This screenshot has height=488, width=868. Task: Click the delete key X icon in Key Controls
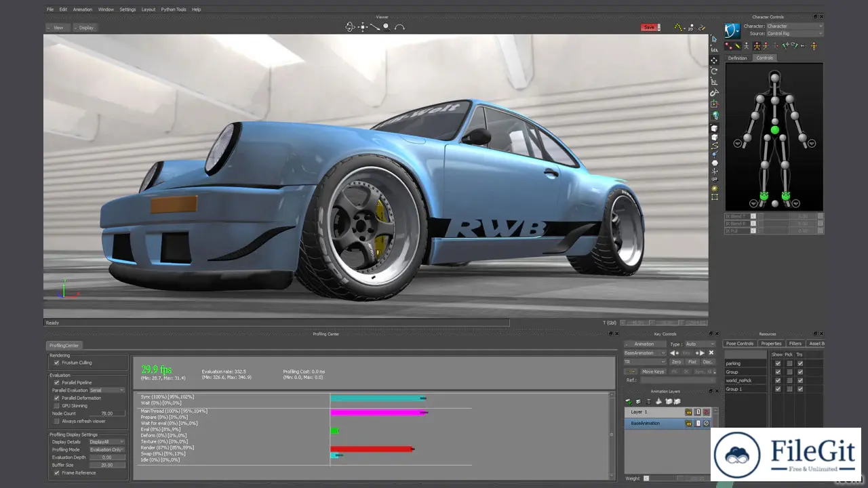click(x=711, y=352)
